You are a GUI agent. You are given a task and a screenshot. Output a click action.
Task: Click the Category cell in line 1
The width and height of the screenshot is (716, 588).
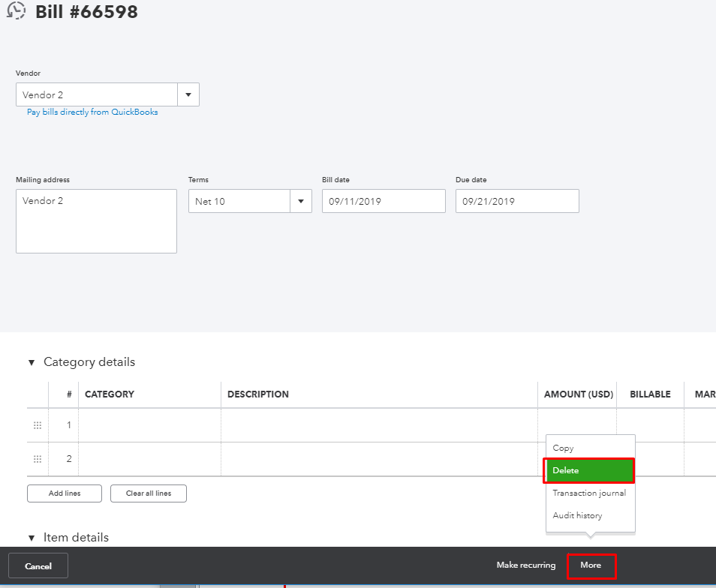pyautogui.click(x=150, y=425)
